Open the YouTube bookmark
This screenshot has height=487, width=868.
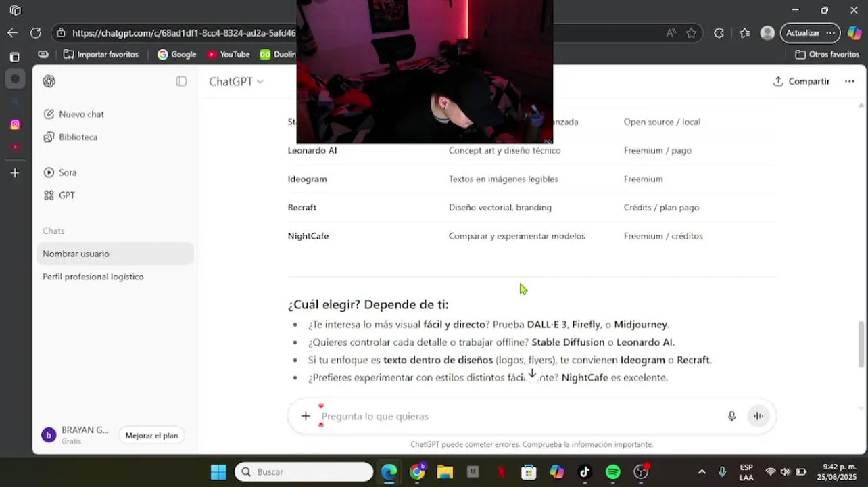point(228,54)
